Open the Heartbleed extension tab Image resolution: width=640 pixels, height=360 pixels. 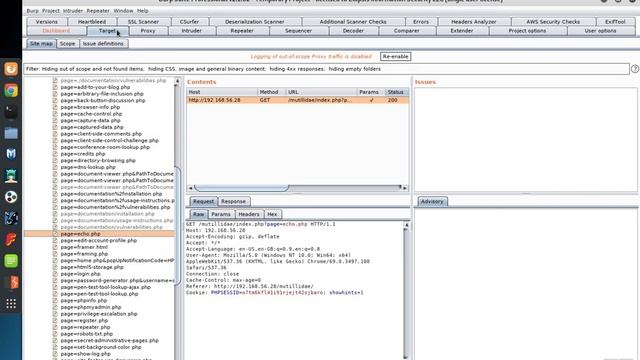(92, 22)
